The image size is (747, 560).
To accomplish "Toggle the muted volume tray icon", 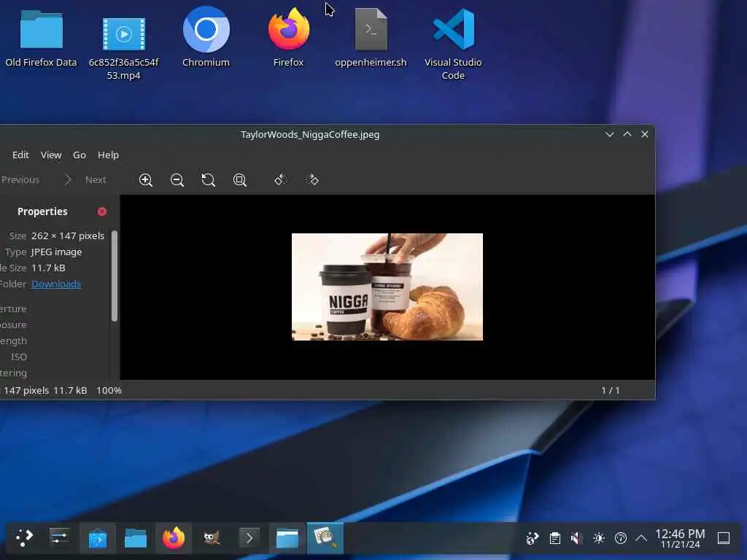I will click(x=576, y=539).
